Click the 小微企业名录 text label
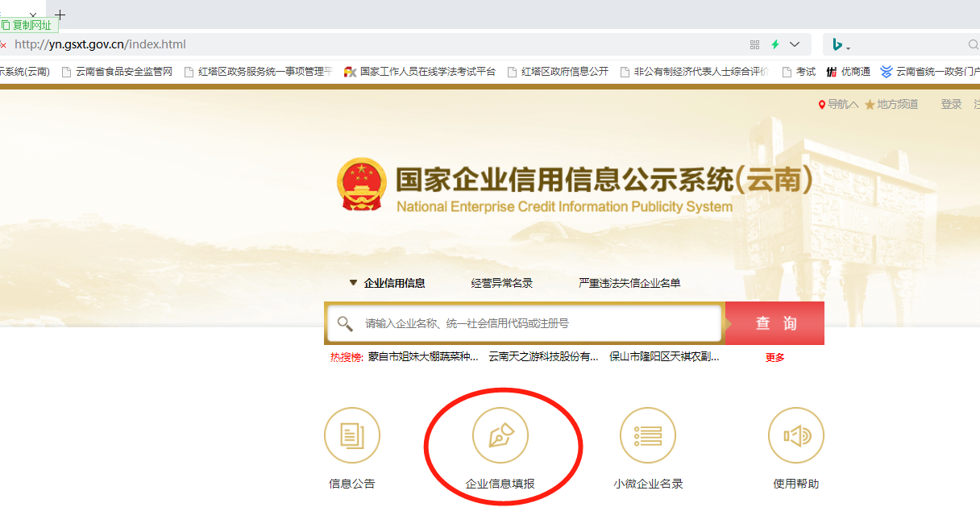Image resolution: width=980 pixels, height=528 pixels. (x=648, y=484)
